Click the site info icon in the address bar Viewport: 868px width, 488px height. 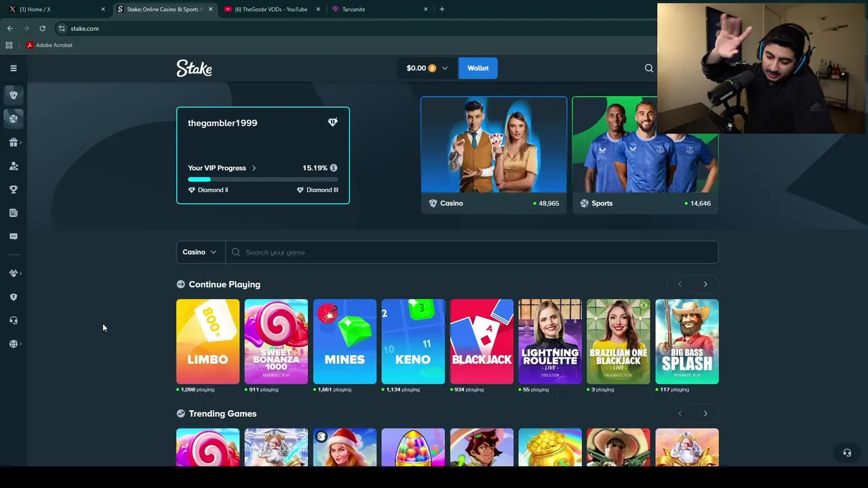tap(62, 28)
